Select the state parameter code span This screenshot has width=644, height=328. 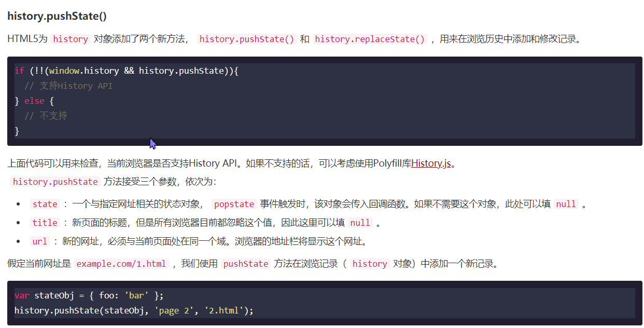pyautogui.click(x=45, y=204)
